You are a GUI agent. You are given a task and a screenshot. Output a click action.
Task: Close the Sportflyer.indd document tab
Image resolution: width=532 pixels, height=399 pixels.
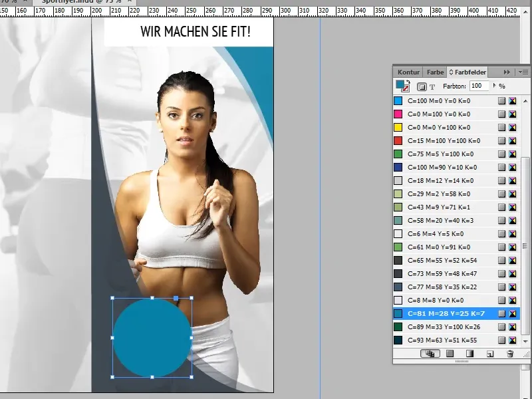click(x=129, y=1)
